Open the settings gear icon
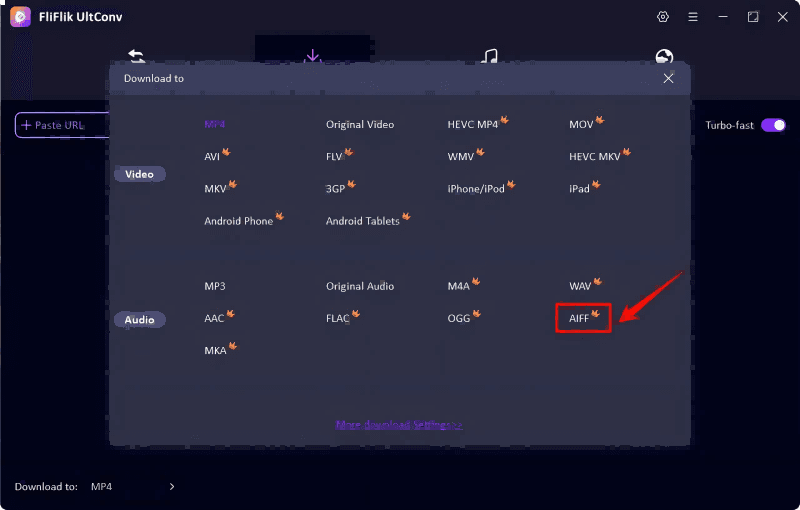Image resolution: width=800 pixels, height=510 pixels. [x=662, y=17]
